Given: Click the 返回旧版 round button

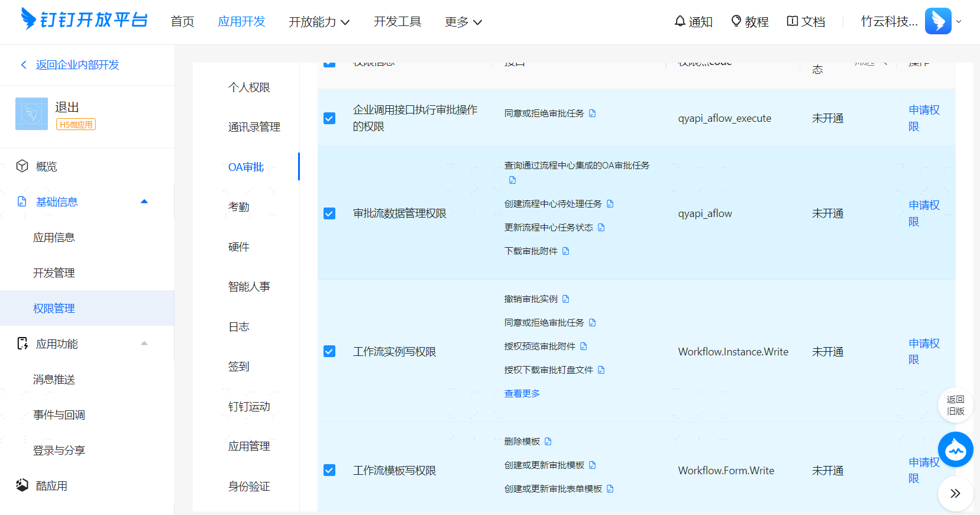Looking at the screenshot, I should click(x=955, y=405).
